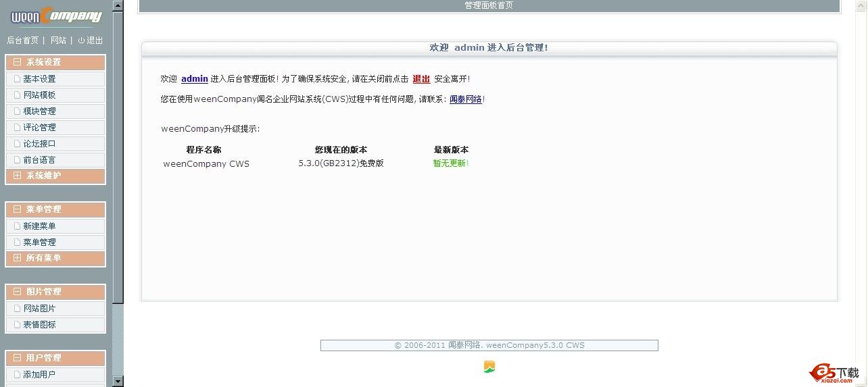This screenshot has height=387, width=868.
Task: Click the 最新版本 column header
Action: (451, 150)
